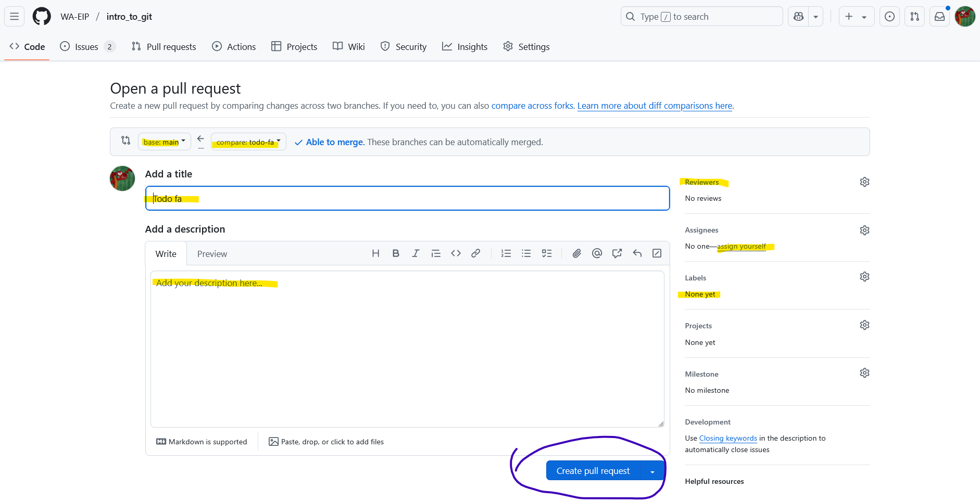Expand the Create pull request options arrow
The width and height of the screenshot is (980, 501).
pyautogui.click(x=652, y=471)
